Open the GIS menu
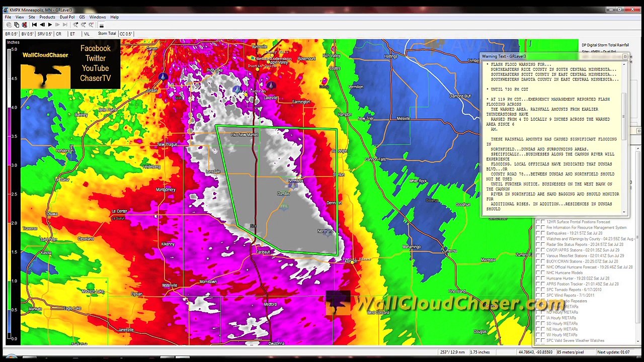 click(82, 17)
